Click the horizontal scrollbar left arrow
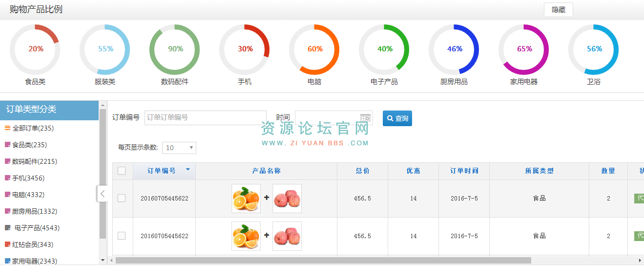644x266 pixels. [x=111, y=260]
